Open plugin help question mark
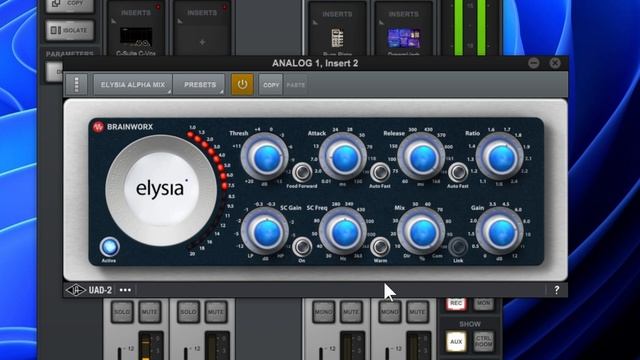 556,290
